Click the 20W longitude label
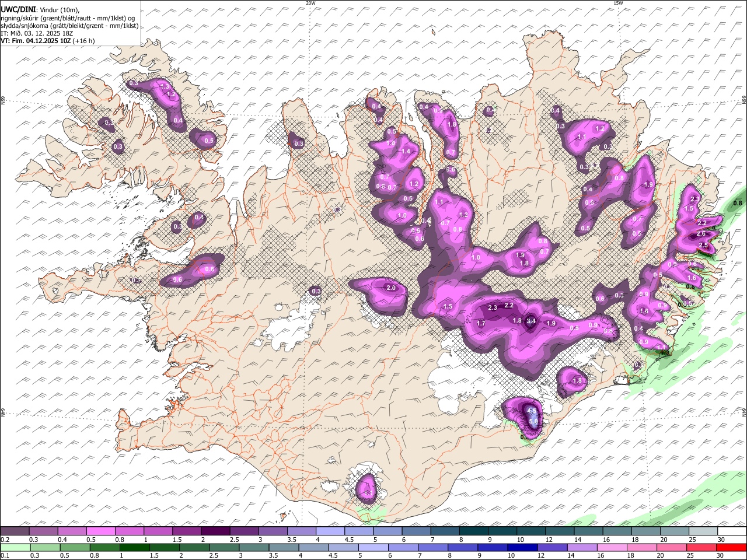 [x=310, y=3]
